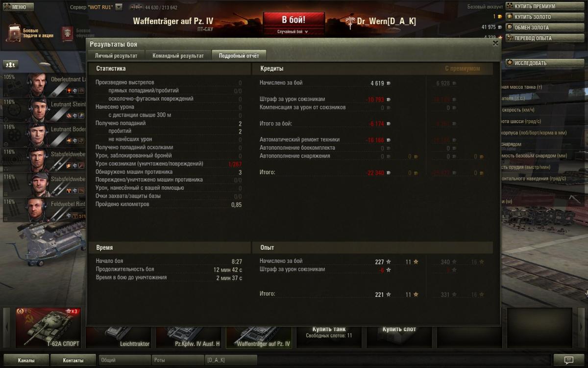This screenshot has width=588, height=368.
Task: Click the left arrow of tank carousel
Action: pyautogui.click(x=6, y=328)
